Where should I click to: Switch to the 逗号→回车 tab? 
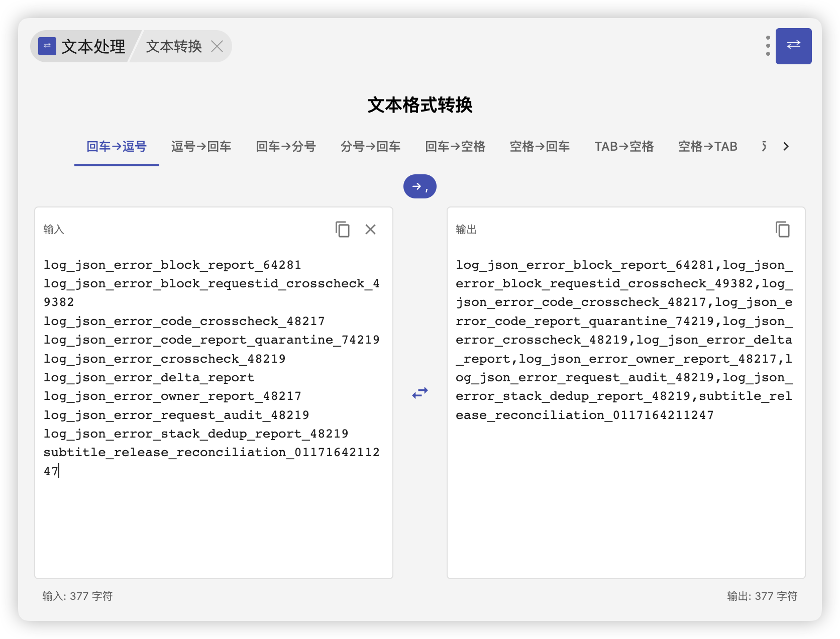point(201,147)
